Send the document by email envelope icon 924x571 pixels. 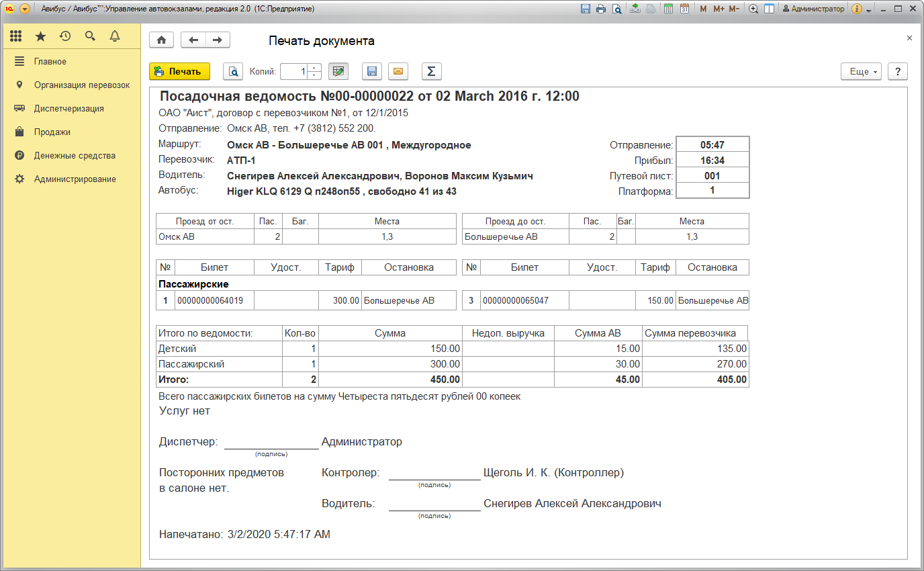pyautogui.click(x=398, y=71)
